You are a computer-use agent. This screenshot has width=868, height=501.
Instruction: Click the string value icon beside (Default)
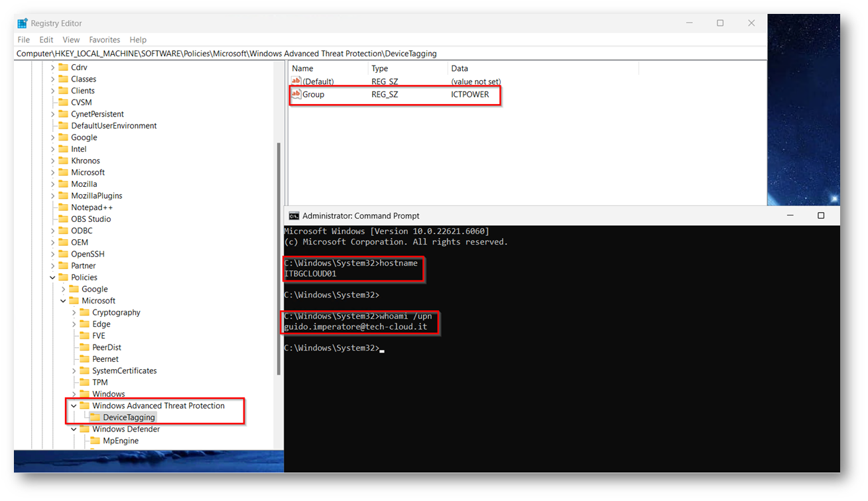pyautogui.click(x=296, y=81)
